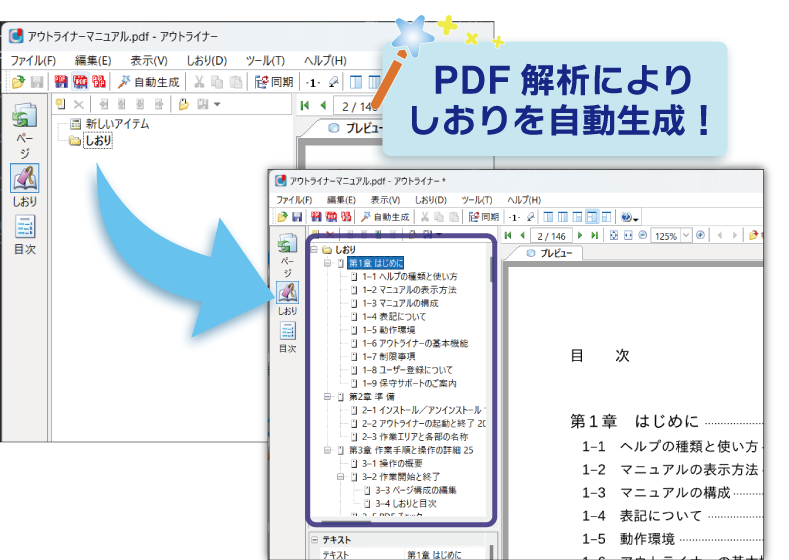Click help globe icon in front window toolbar
Image resolution: width=789 pixels, height=560 pixels.
(x=626, y=217)
